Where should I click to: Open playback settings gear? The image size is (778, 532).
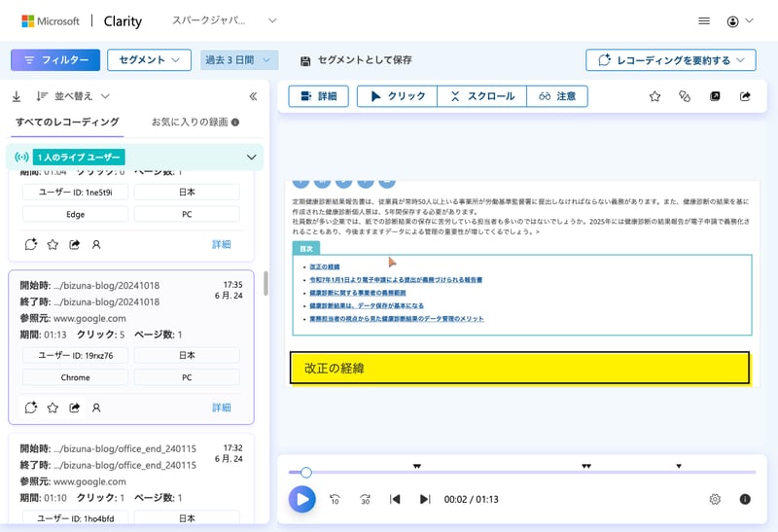[x=715, y=499]
